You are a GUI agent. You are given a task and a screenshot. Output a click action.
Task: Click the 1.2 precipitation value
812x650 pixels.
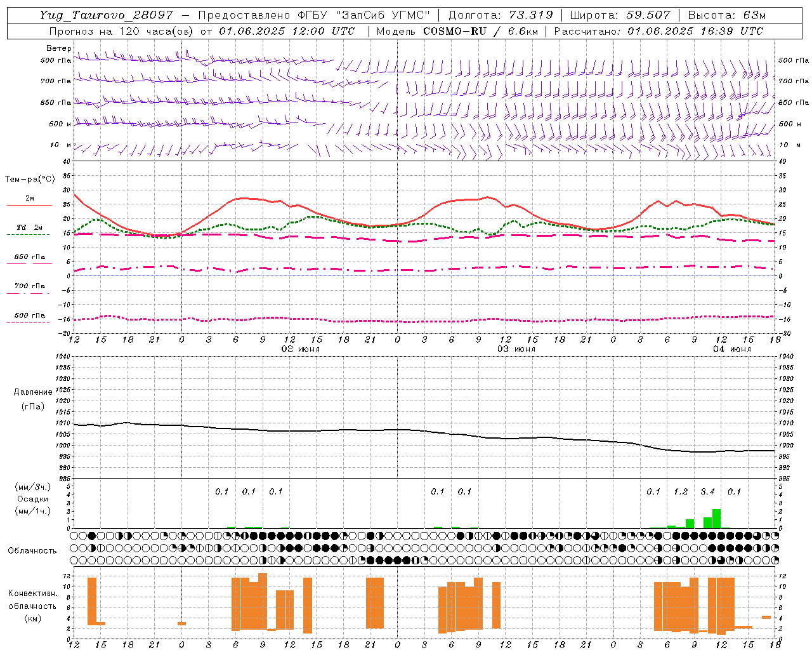[x=681, y=492]
